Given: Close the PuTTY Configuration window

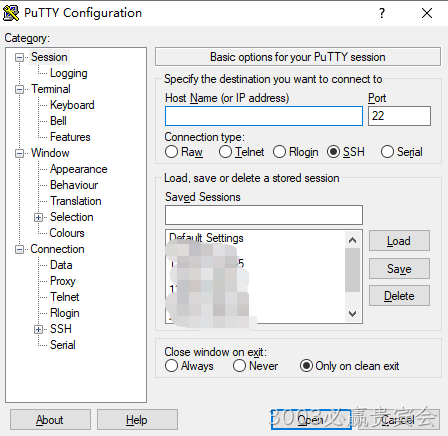Looking at the screenshot, I should (427, 13).
